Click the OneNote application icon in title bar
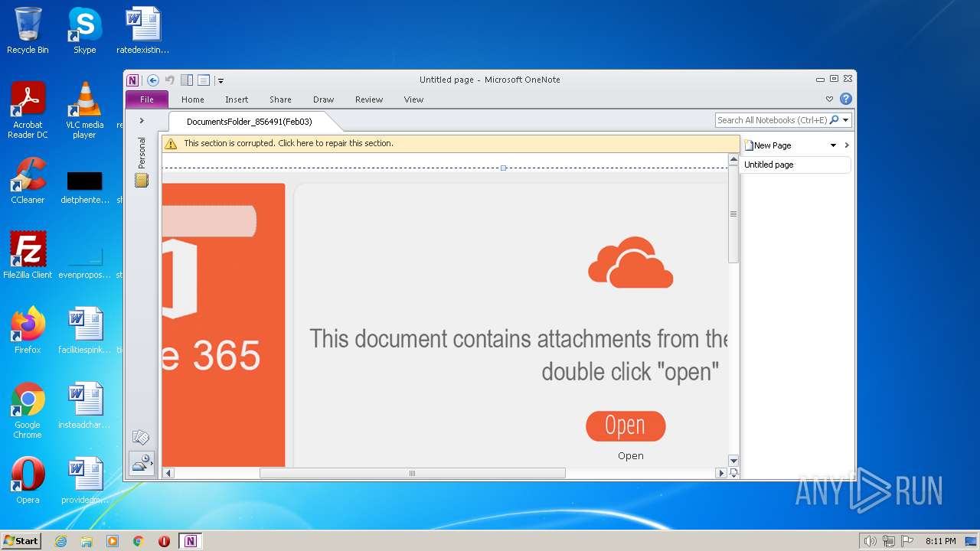980x551 pixels. [x=133, y=80]
